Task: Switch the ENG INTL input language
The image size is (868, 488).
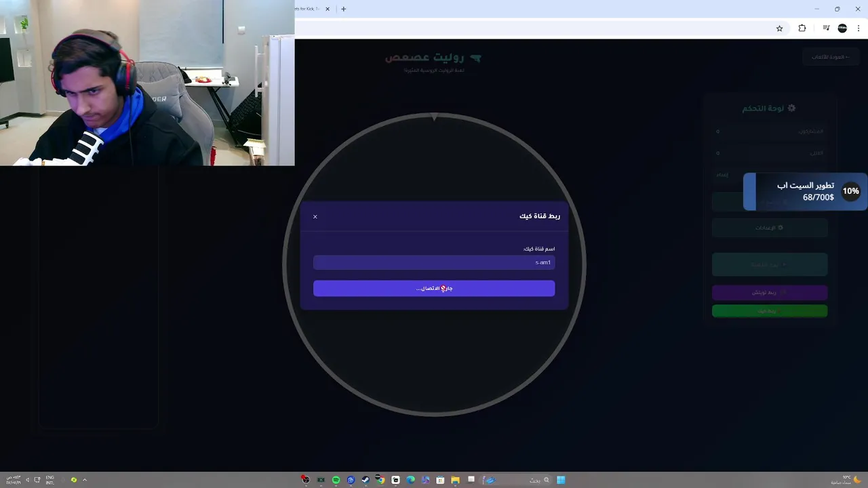Action: point(50,480)
